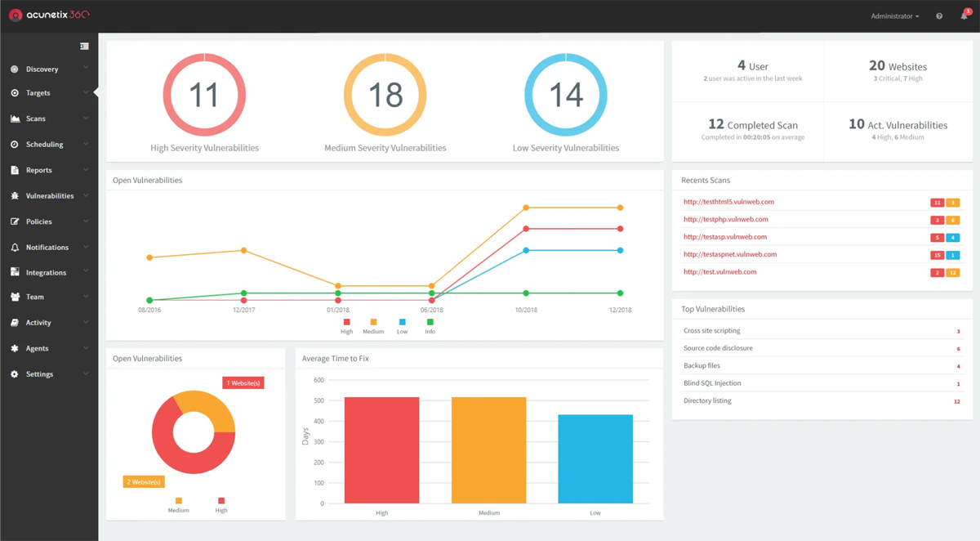
Task: Click the Integrations icon
Action: 15,272
